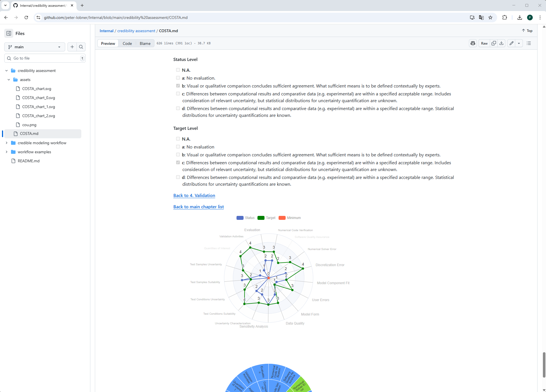
Task: Open a new browser tab
Action: pos(82,5)
